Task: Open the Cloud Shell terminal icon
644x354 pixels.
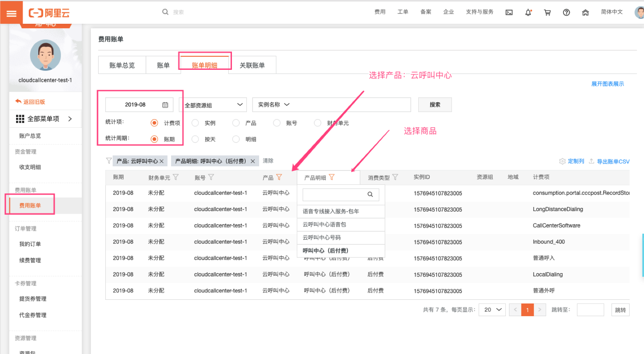Action: point(509,12)
